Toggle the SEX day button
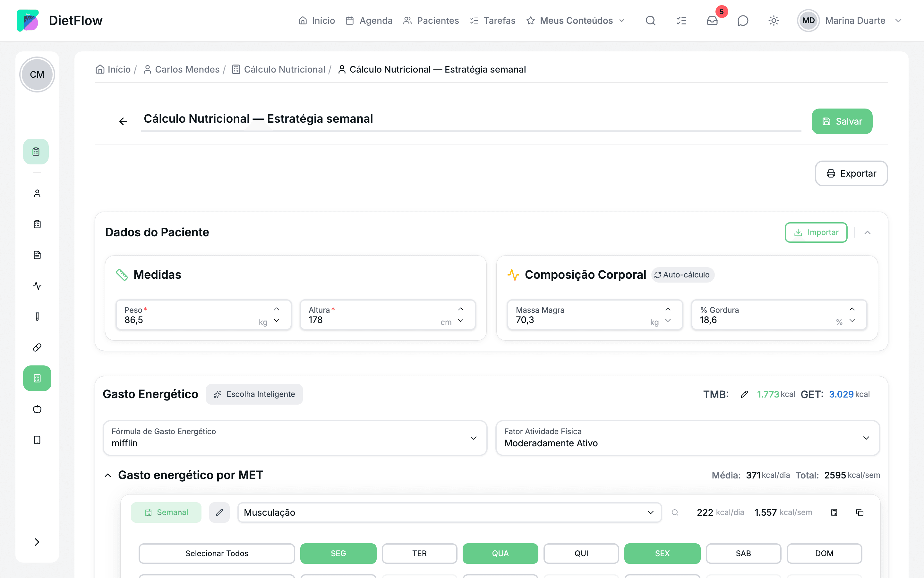This screenshot has height=578, width=924. [662, 554]
